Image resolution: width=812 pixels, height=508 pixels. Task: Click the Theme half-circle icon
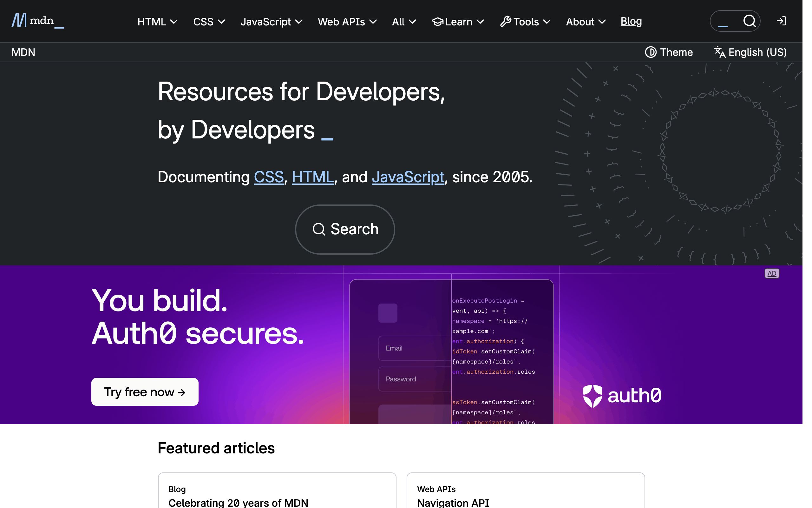point(650,52)
